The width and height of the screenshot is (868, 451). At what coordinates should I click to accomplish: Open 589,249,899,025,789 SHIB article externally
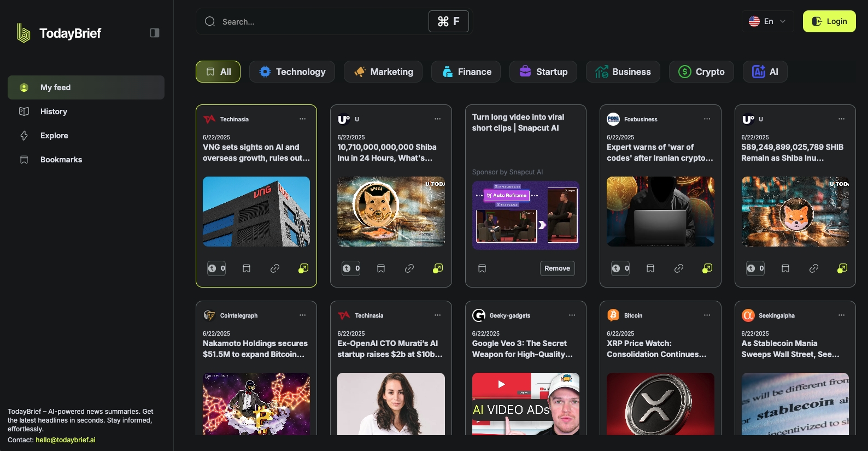(x=842, y=268)
